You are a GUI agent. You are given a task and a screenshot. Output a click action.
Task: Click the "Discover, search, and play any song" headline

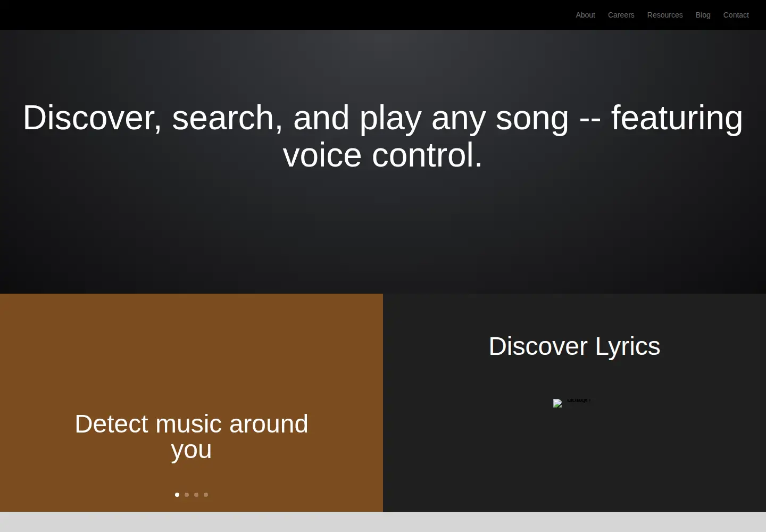[x=383, y=136]
